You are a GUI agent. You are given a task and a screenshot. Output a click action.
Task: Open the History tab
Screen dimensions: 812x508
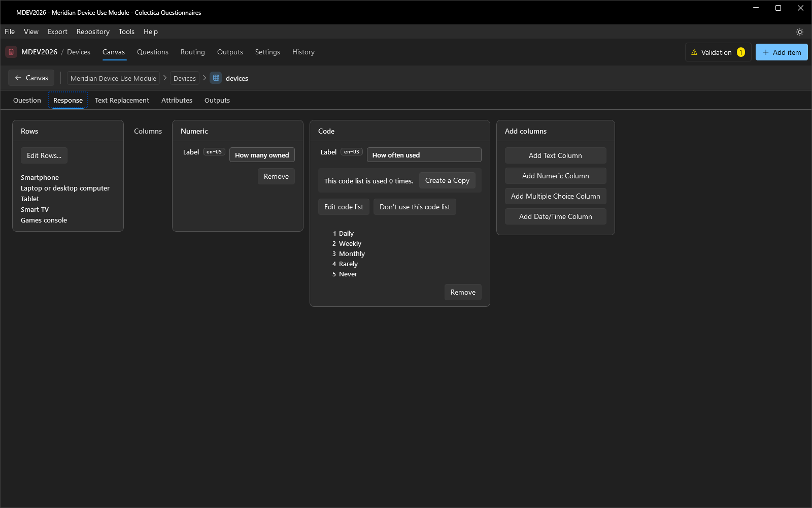(x=303, y=52)
